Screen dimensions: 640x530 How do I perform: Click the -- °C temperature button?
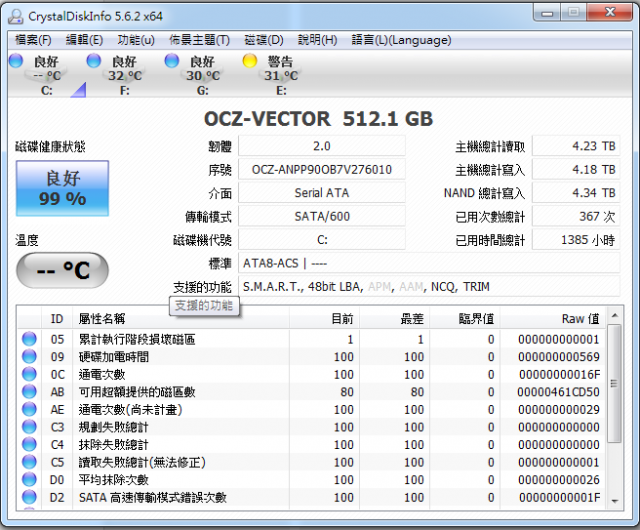[x=62, y=270]
